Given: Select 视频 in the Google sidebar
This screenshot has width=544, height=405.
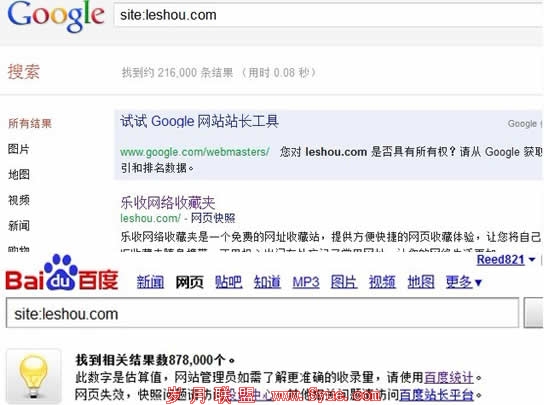Looking at the screenshot, I should [x=19, y=200].
